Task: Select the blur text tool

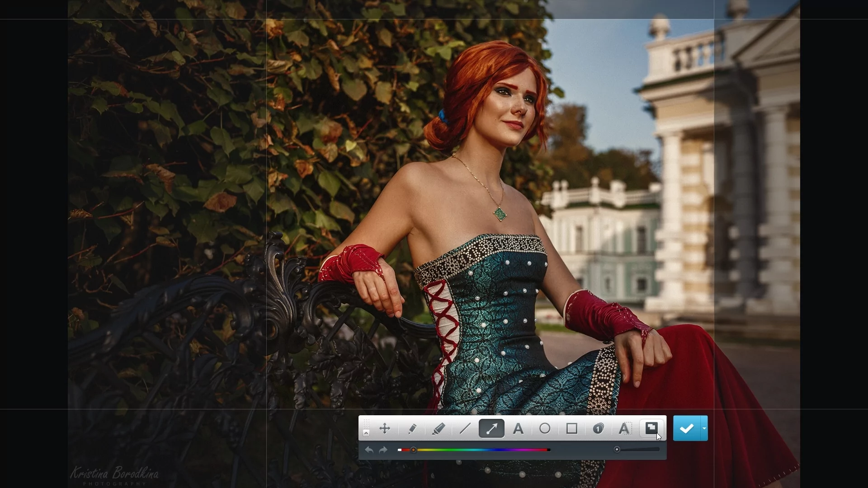Action: point(625,428)
